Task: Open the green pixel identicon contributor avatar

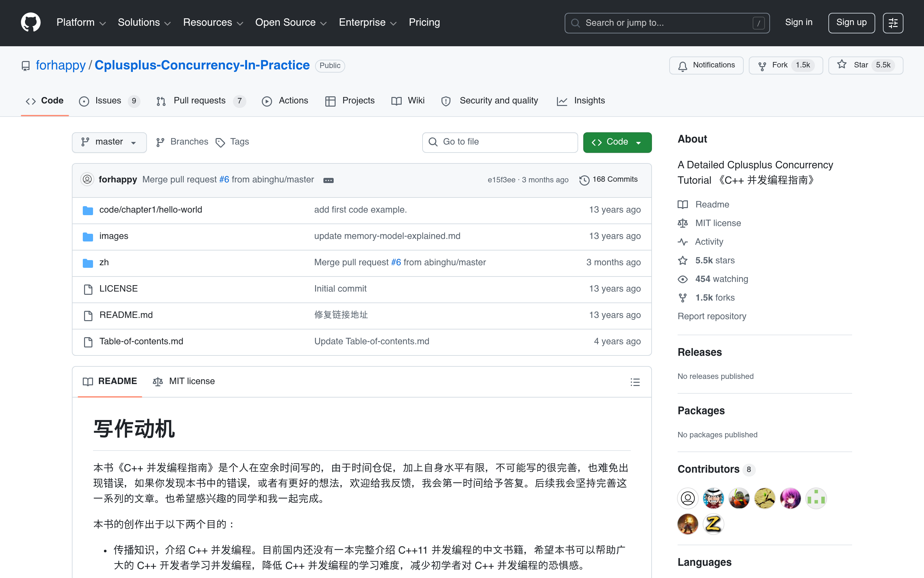Action: tap(816, 498)
